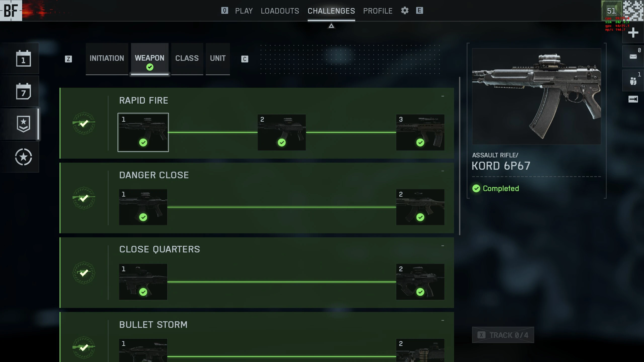The width and height of the screenshot is (644, 362).
Task: Open the Profile menu
Action: 378,11
